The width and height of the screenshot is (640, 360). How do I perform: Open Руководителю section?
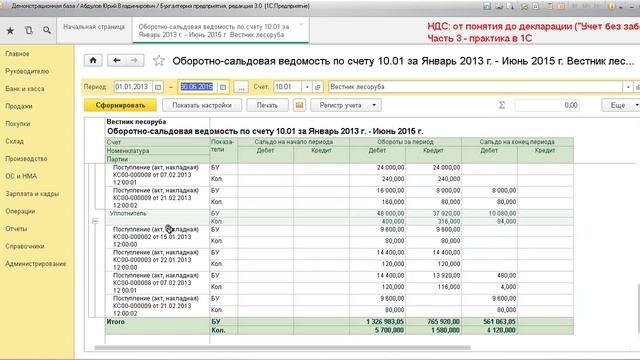[27, 71]
